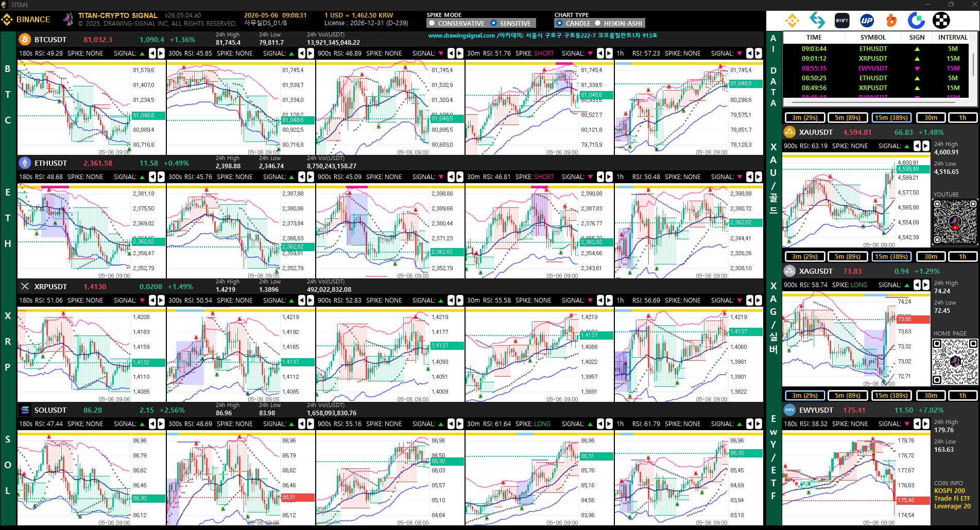
Task: Sort AI data by SIGN column header
Action: point(917,37)
